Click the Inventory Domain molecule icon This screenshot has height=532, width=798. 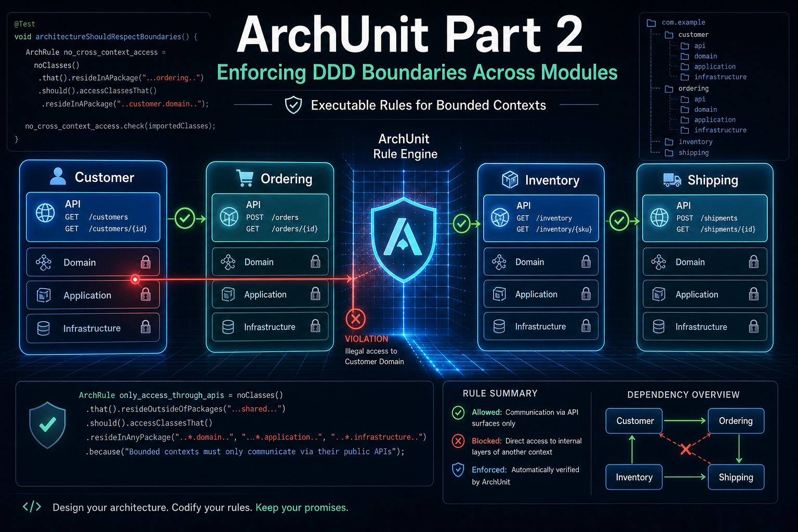click(x=499, y=262)
